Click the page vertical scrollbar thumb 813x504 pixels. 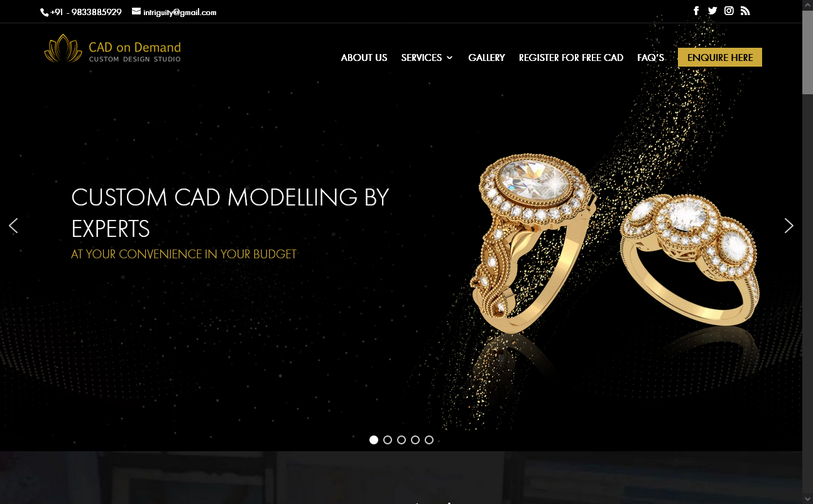coord(807,53)
